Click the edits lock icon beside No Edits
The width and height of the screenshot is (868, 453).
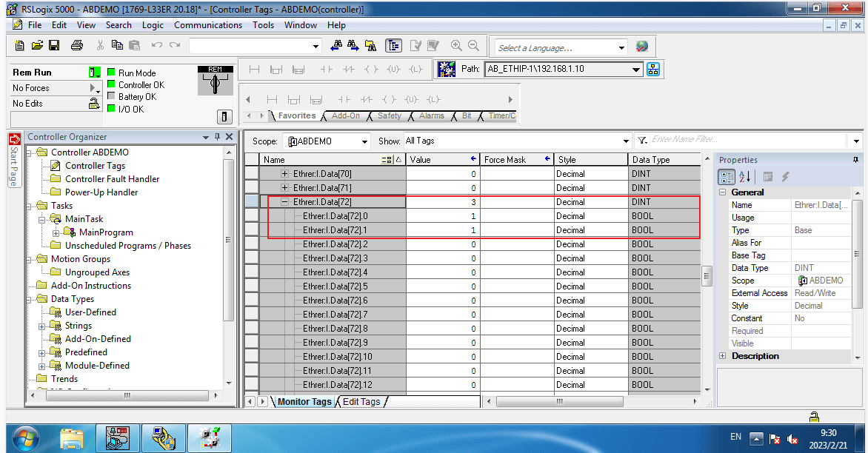tap(94, 104)
